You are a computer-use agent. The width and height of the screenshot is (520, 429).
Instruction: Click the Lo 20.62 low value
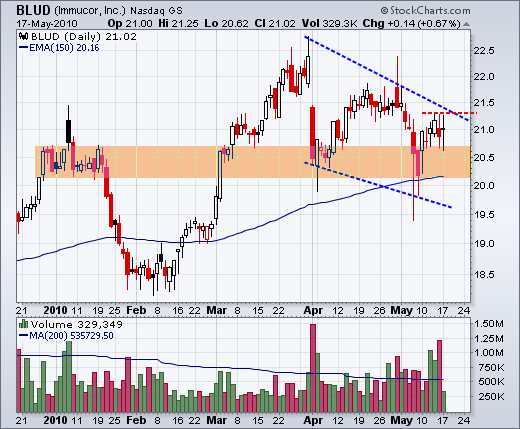[226, 24]
